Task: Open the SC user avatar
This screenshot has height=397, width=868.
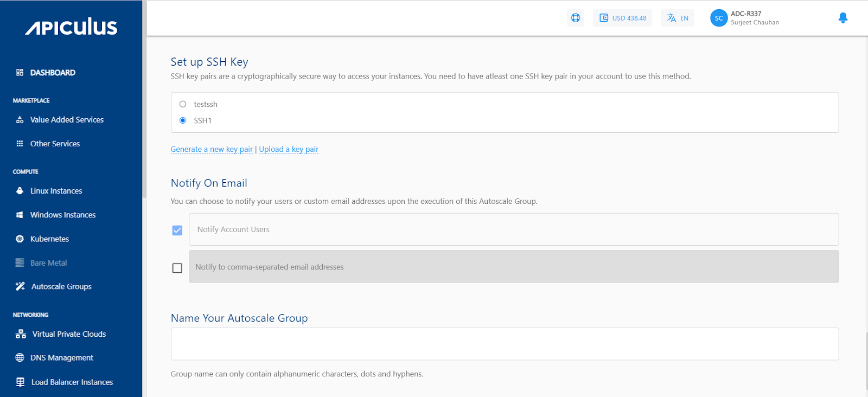Action: click(x=718, y=18)
